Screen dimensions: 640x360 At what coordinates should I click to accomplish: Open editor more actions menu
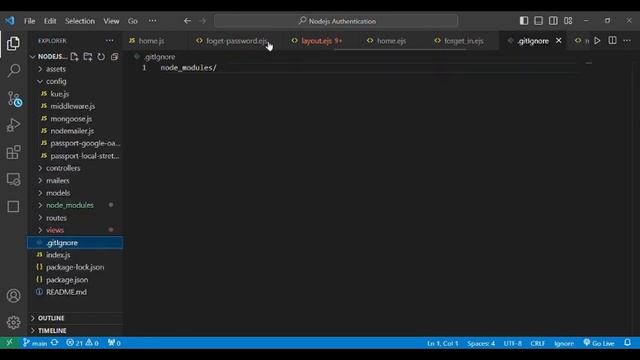[627, 41]
